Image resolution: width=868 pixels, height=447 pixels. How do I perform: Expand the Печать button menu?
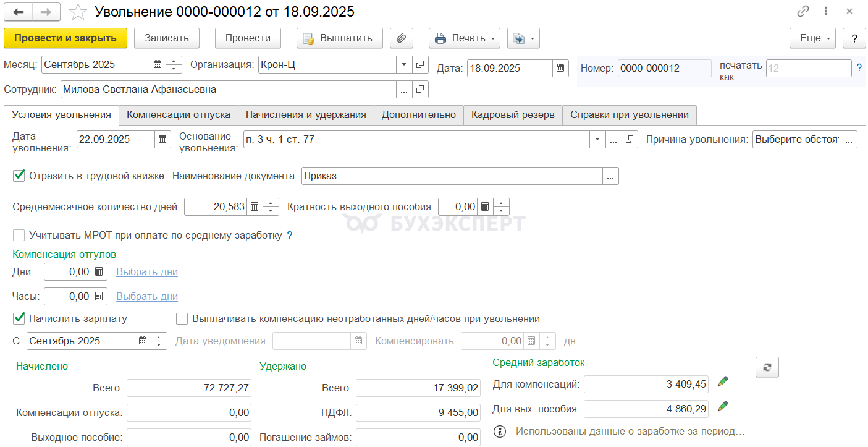pyautogui.click(x=494, y=38)
